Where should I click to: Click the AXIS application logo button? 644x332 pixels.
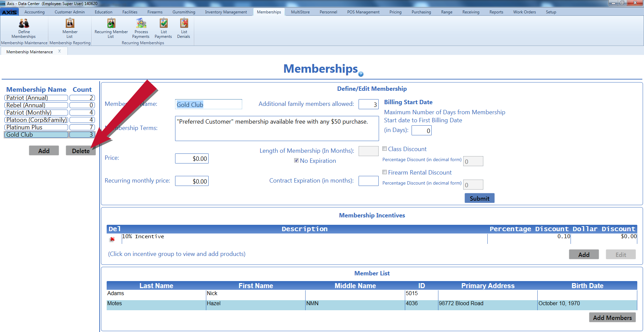coord(9,12)
